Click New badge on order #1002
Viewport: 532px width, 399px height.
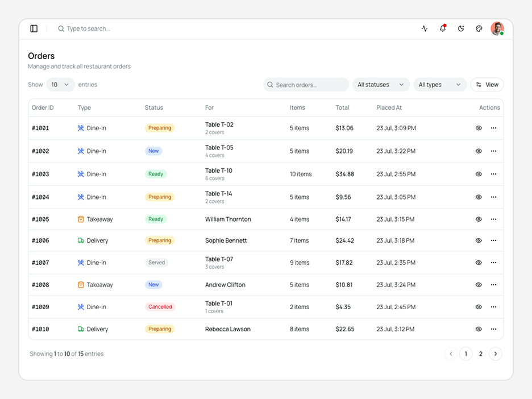[153, 151]
